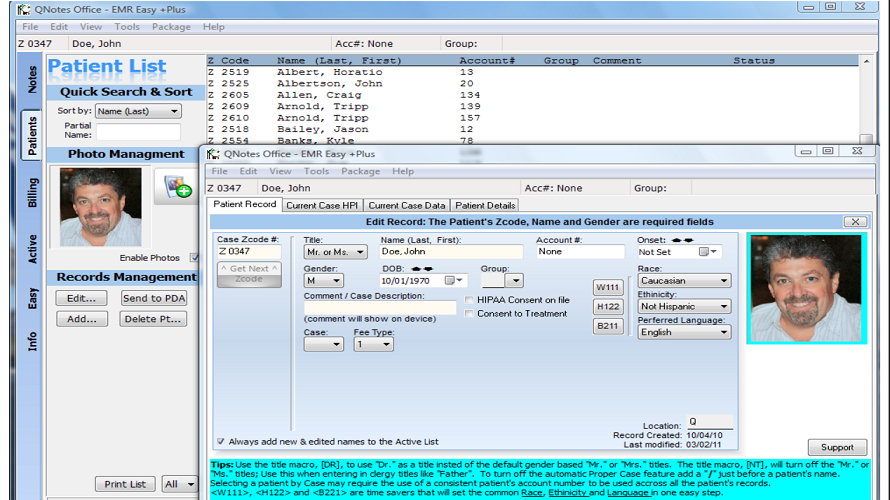Close the Edit Record panel with X
Viewport: 890px width, 500px height.
pyautogui.click(x=855, y=222)
